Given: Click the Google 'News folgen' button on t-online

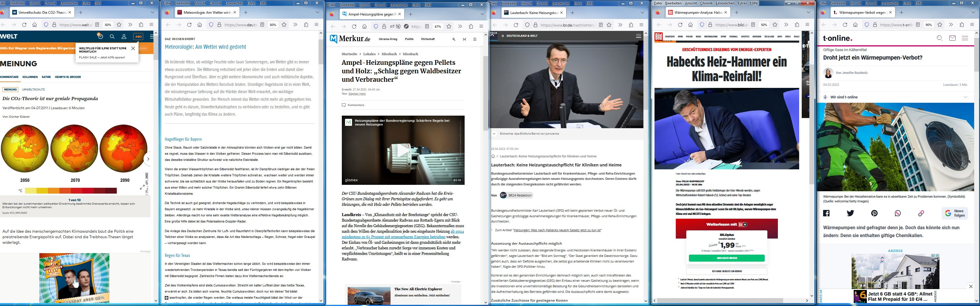Looking at the screenshot, I should [x=955, y=213].
